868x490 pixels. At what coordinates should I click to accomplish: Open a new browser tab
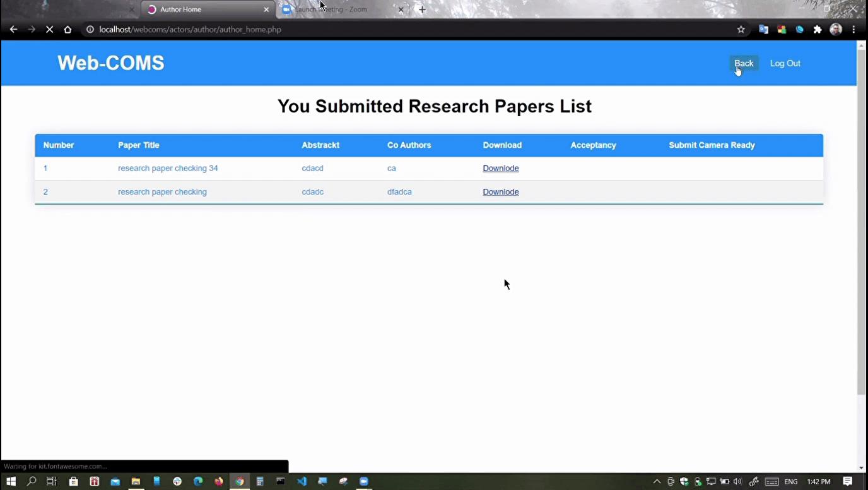point(423,9)
